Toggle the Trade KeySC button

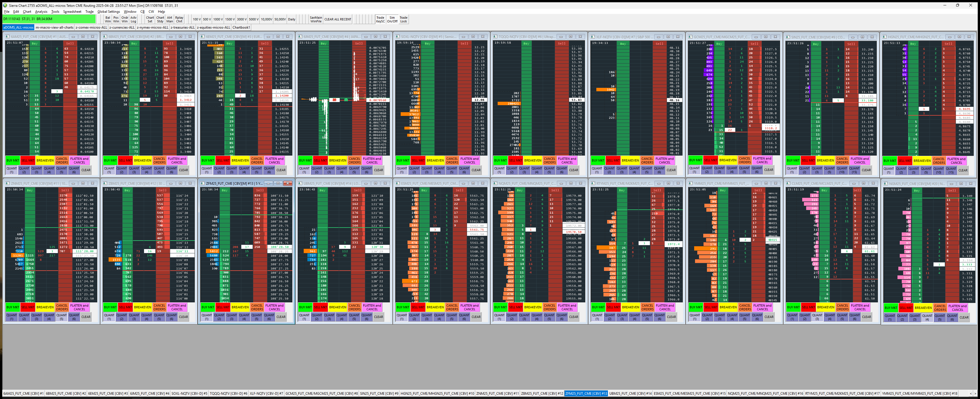tap(380, 19)
